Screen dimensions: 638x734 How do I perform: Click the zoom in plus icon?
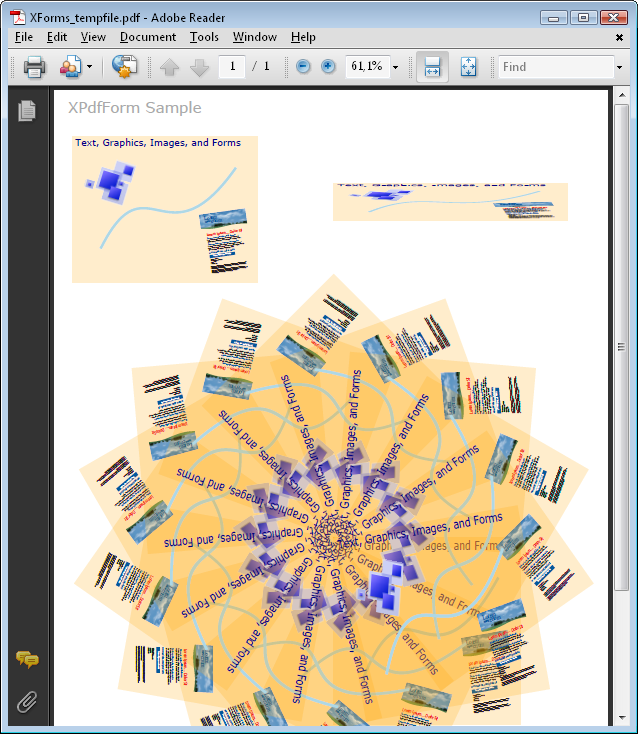coord(328,67)
